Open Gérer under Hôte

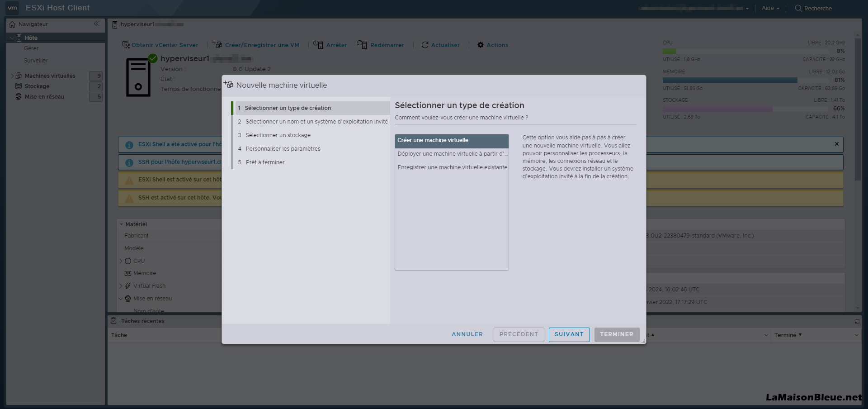click(x=31, y=48)
